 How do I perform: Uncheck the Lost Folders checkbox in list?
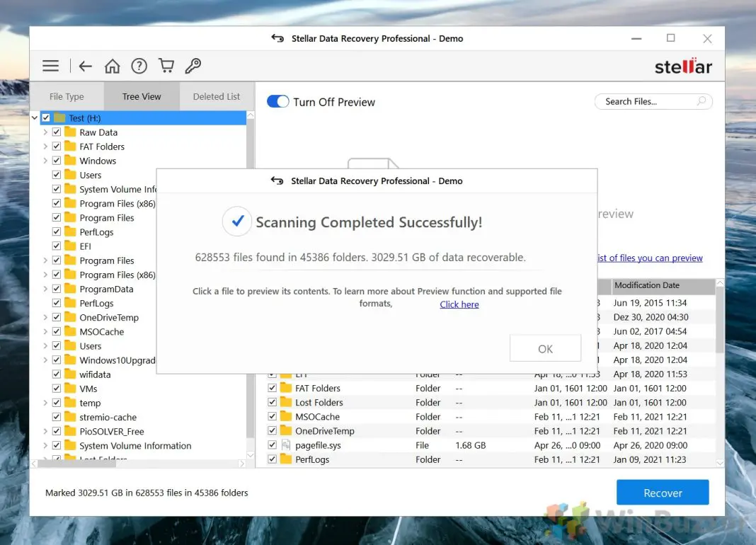pos(273,402)
